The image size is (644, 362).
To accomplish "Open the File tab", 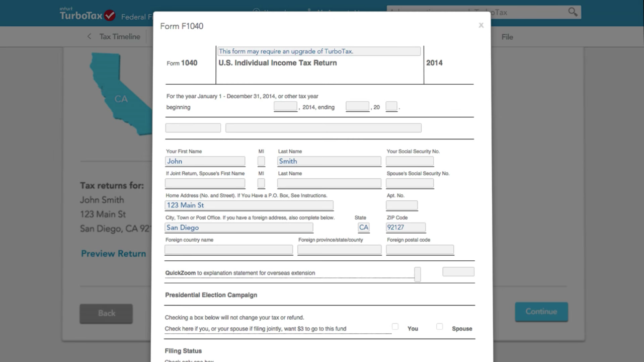I will pos(507,36).
